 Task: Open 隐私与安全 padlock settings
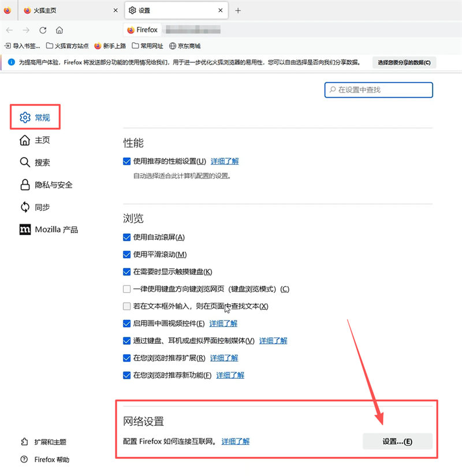click(24, 185)
